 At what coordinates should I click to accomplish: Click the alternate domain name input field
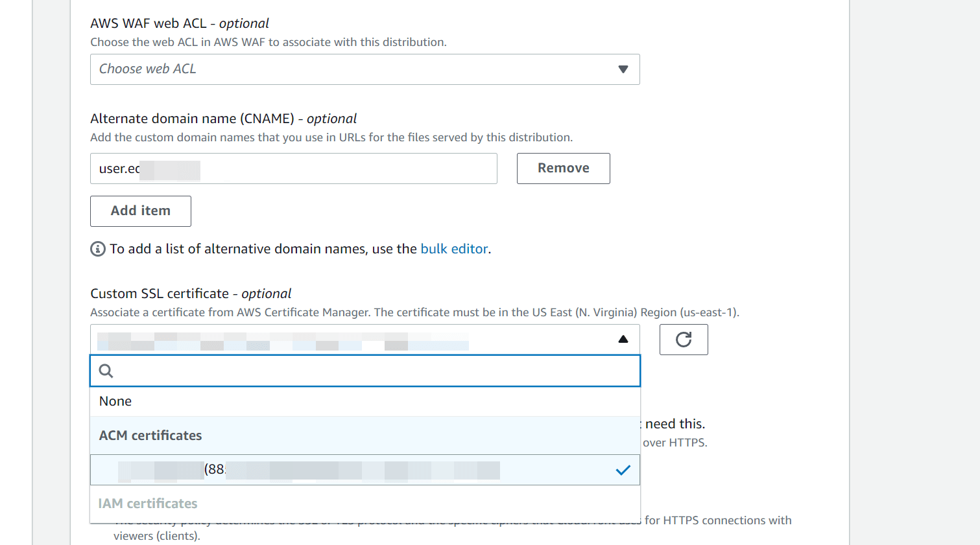pos(293,168)
